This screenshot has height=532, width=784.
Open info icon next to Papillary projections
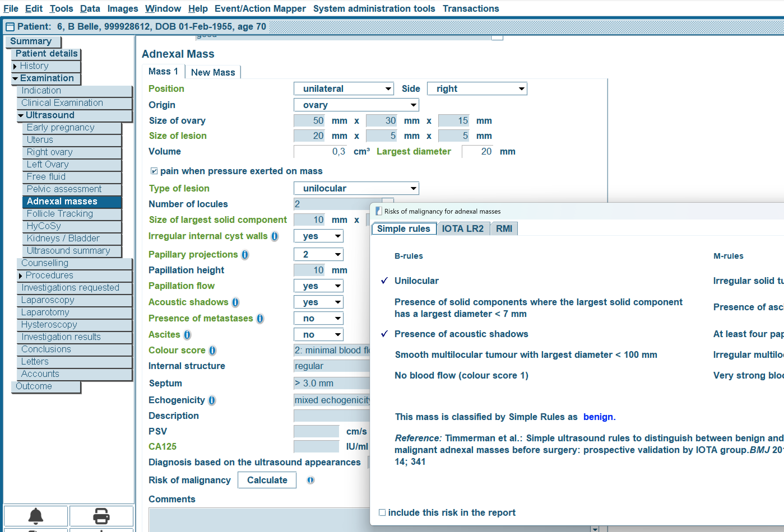245,255
